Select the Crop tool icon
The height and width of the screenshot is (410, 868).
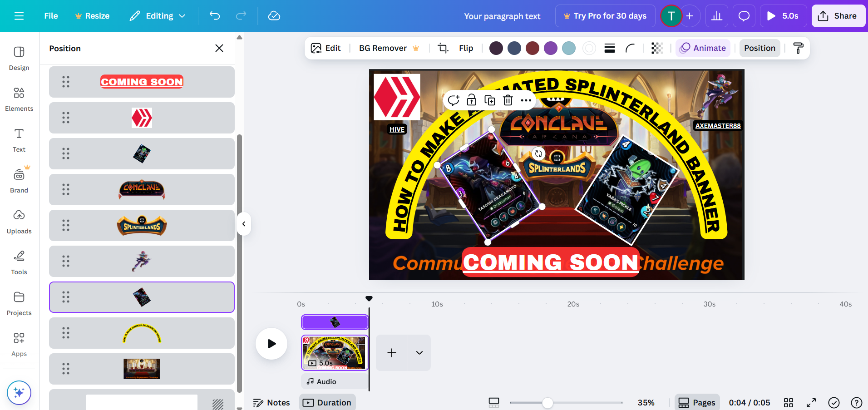[443, 48]
